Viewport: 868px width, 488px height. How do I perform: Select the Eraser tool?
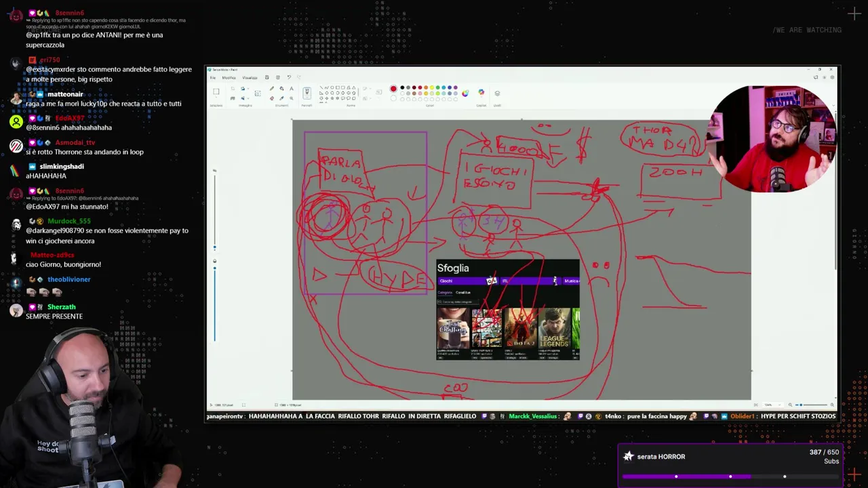272,98
